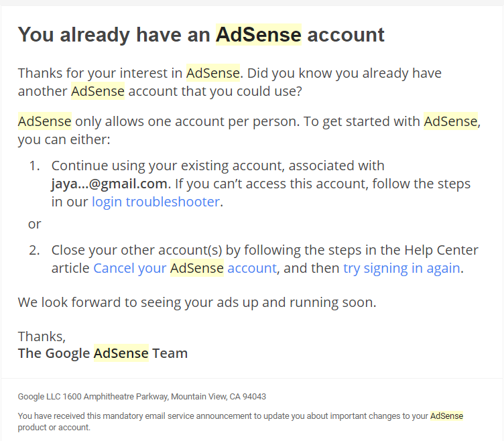Open the login troubleshooter link

tap(155, 202)
